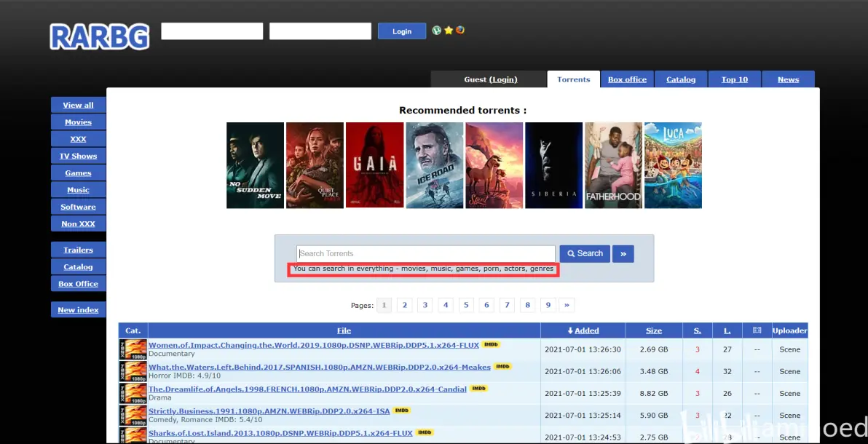Click the IMDb badge next to Strictly.Business
This screenshot has height=444, width=868.
click(x=402, y=411)
